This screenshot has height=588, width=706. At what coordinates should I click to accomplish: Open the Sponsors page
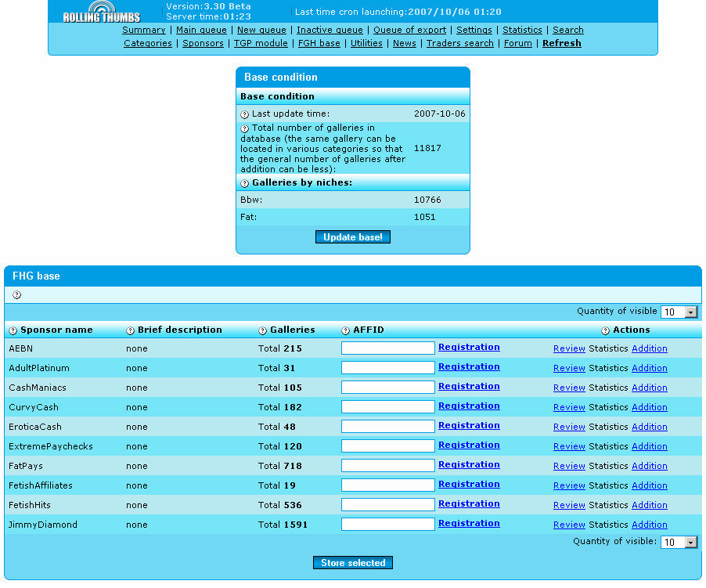pyautogui.click(x=203, y=44)
